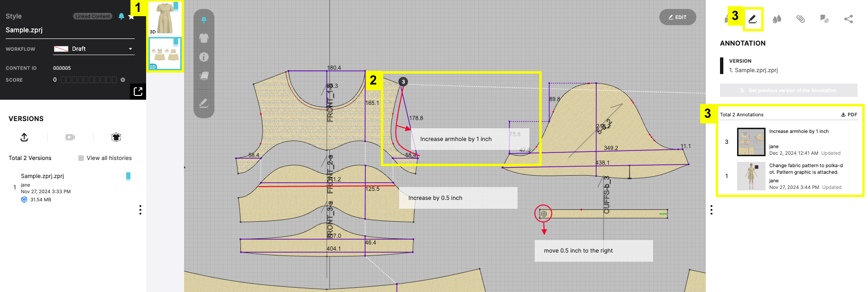The height and width of the screenshot is (292, 868).
Task: Open the partially hidden first tab icon
Action: click(x=726, y=19)
